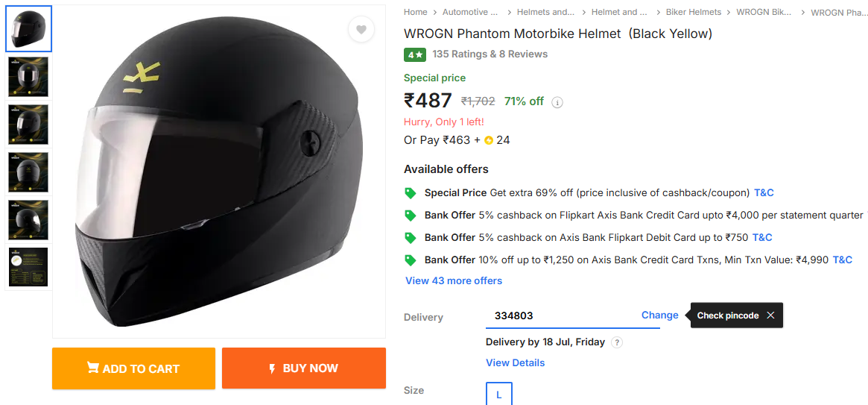
Task: Click the SuperCoin icon next to 24
Action: [x=489, y=140]
